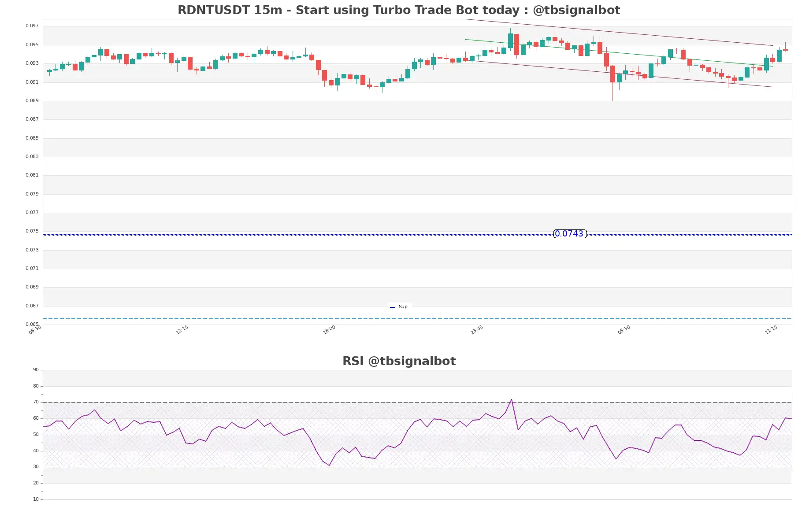The width and height of the screenshot is (798, 532).
Task: Click the 0.075 price axis label
Action: (32, 231)
